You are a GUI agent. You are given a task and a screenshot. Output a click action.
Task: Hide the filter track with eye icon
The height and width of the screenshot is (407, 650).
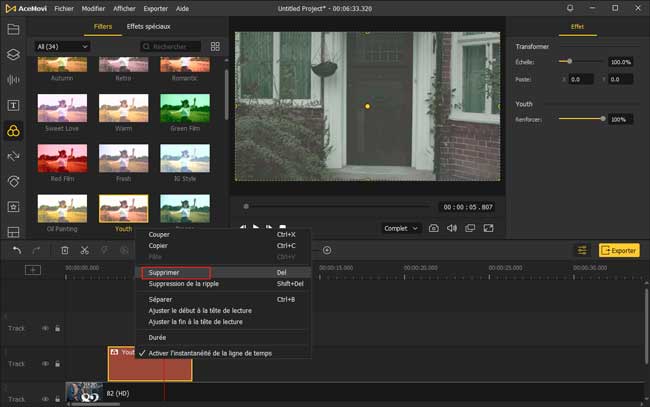click(x=45, y=364)
